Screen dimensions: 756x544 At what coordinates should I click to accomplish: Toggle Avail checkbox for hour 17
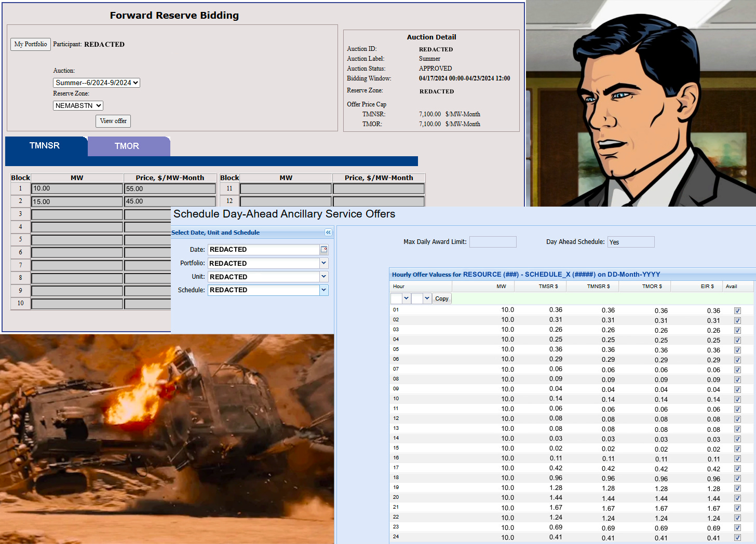point(737,469)
